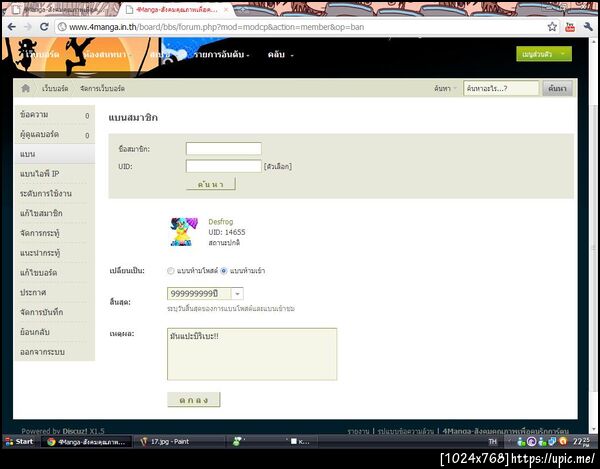The image size is (600, 469).
Task: Focus the UID input field
Action: pyautogui.click(x=223, y=166)
